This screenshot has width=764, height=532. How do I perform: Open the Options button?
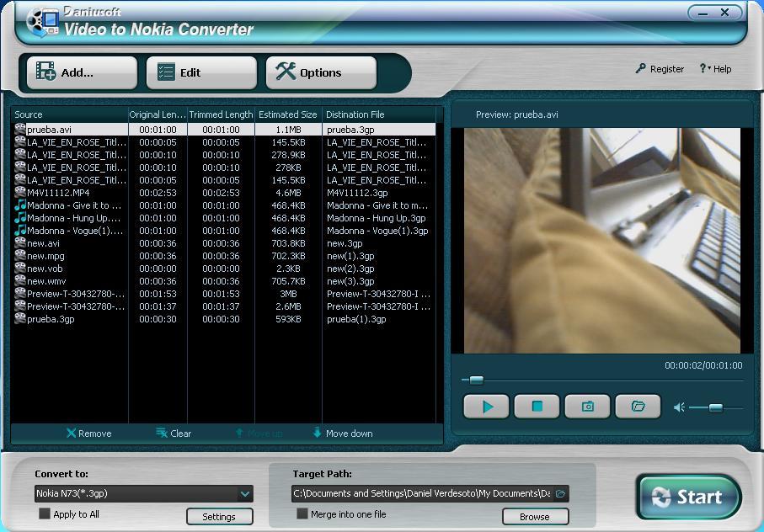(321, 72)
